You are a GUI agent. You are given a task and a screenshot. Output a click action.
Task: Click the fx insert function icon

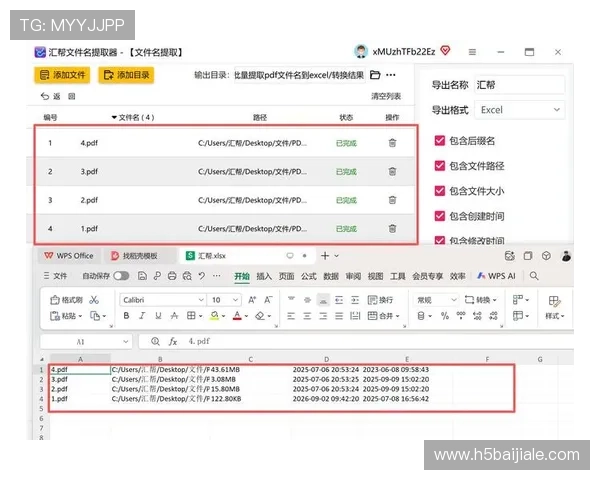173,341
